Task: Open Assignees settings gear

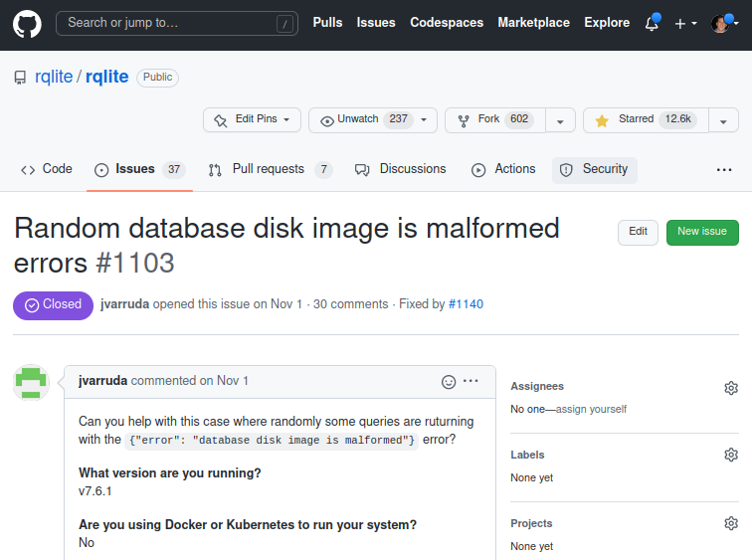Action: 731,387
